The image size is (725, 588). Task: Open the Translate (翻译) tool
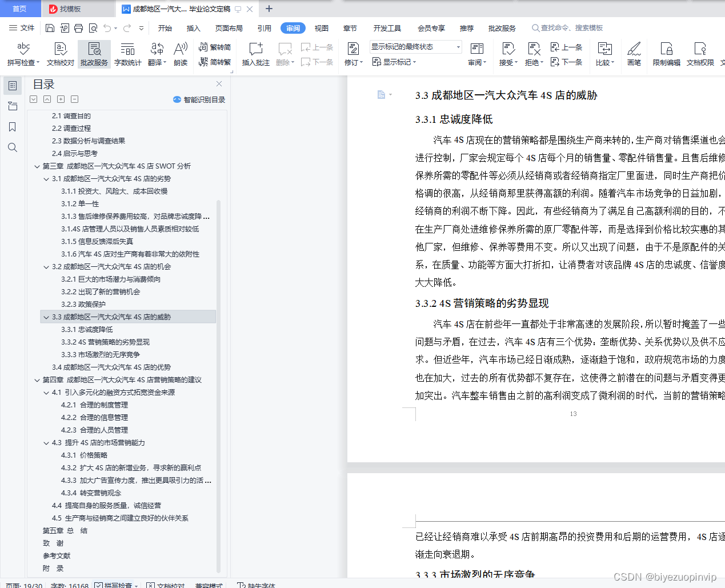pyautogui.click(x=157, y=54)
